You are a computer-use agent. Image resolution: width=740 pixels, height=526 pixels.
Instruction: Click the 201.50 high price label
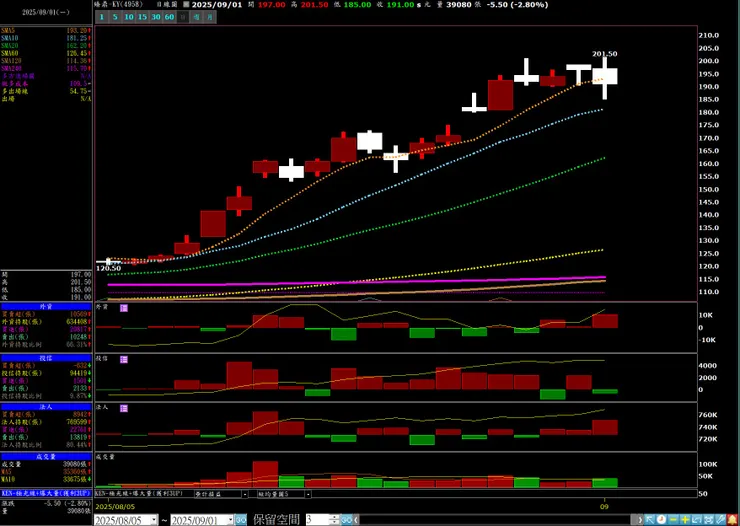(605, 54)
